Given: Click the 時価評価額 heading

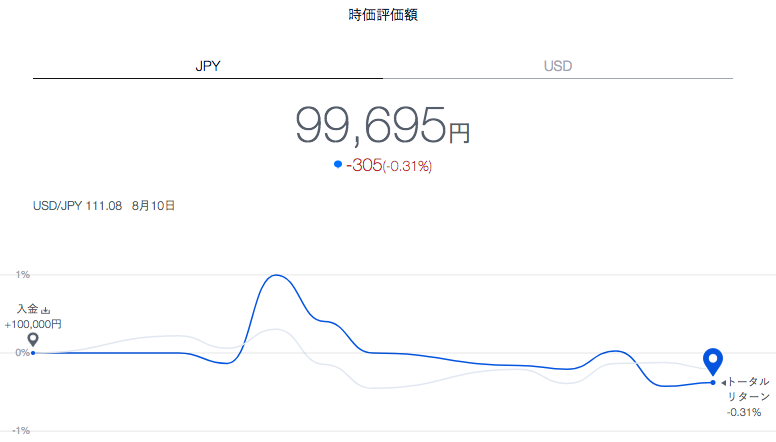Looking at the screenshot, I should click(x=383, y=15).
